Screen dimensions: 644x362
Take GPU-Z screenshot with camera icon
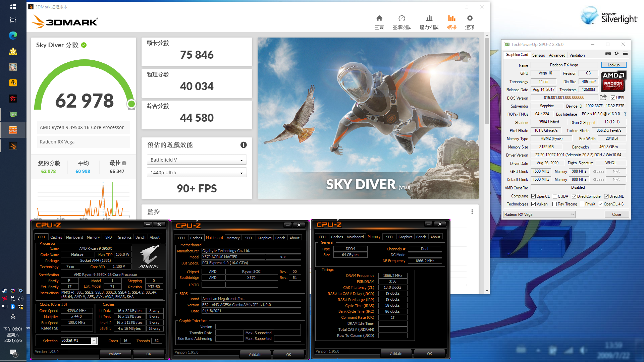[x=608, y=53]
